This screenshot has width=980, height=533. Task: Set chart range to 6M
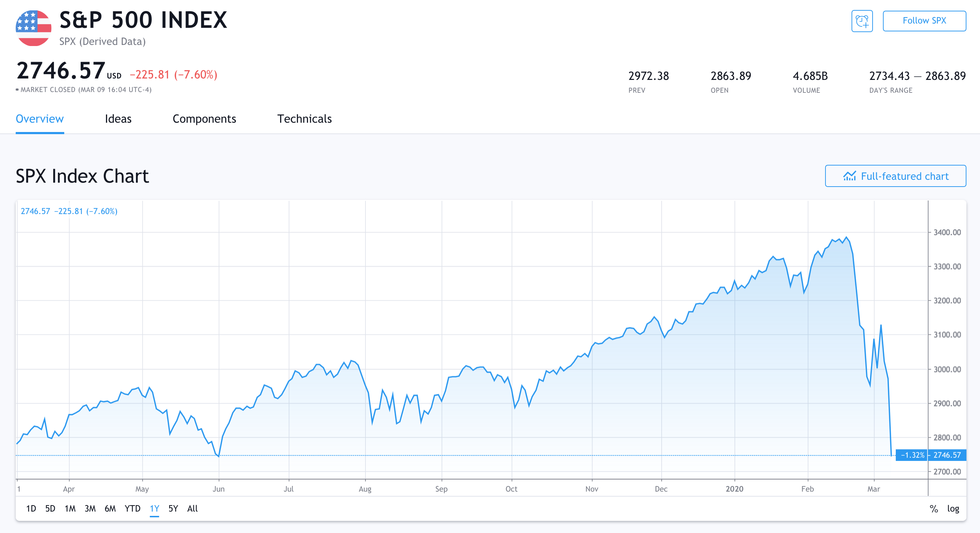[x=110, y=509]
